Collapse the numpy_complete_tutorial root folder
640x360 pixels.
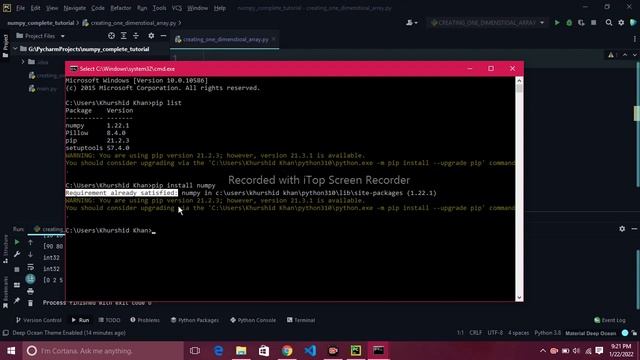click(15, 49)
